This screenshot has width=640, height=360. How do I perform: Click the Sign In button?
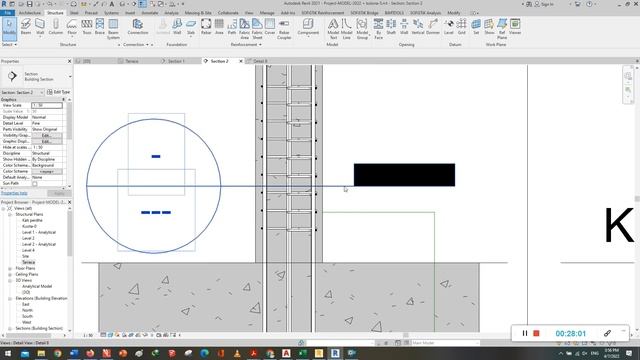click(544, 4)
